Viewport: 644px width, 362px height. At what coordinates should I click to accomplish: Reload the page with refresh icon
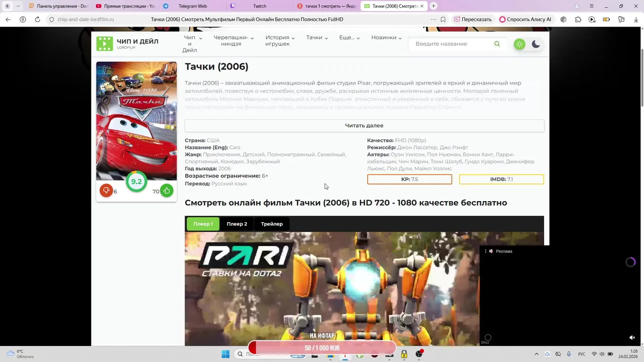pos(37,19)
